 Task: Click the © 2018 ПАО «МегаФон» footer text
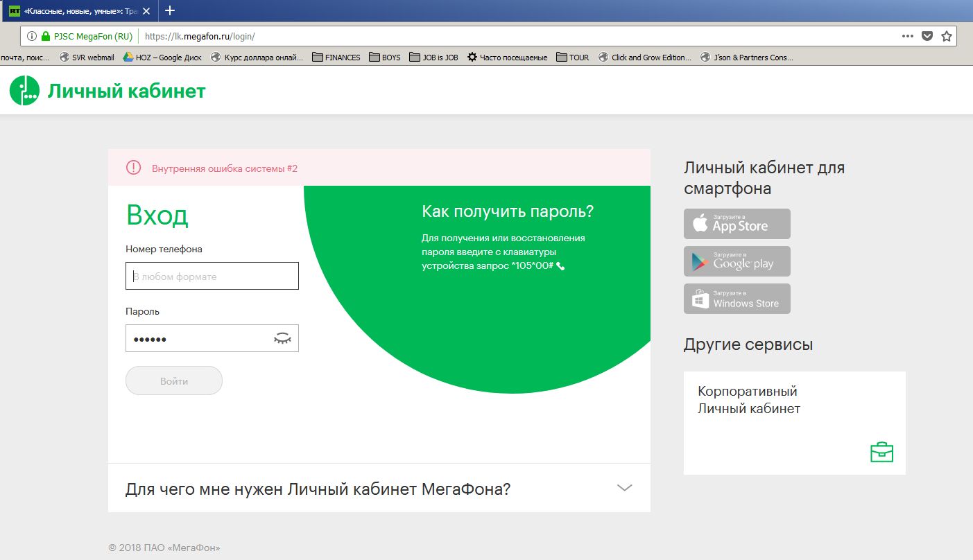(x=164, y=548)
